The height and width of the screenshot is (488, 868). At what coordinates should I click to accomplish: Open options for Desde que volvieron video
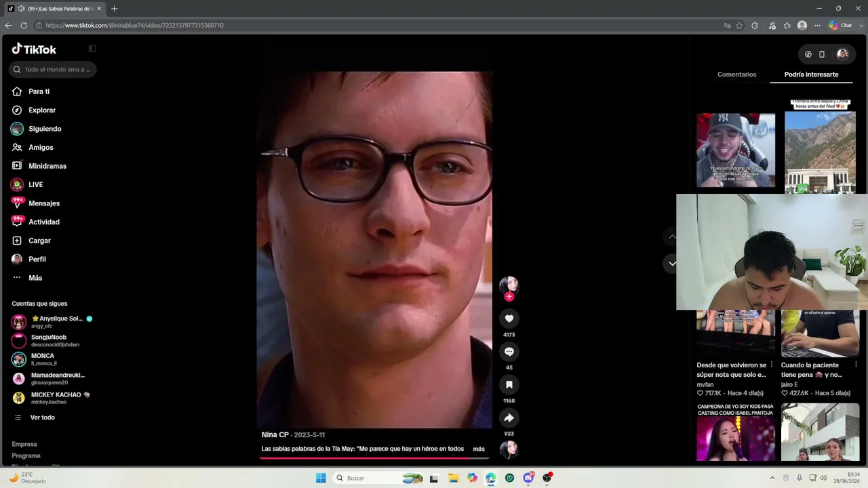pyautogui.click(x=772, y=365)
